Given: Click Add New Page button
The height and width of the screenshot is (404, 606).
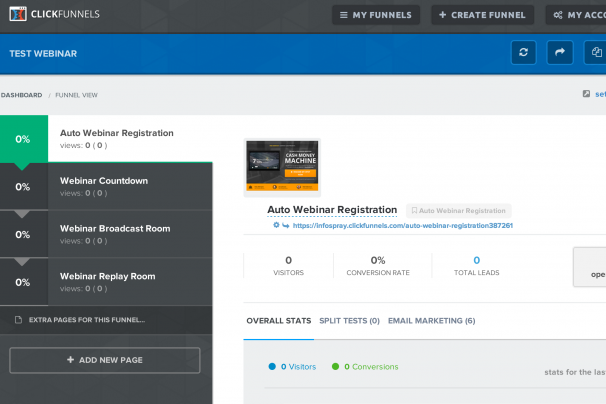Looking at the screenshot, I should click(x=105, y=360).
